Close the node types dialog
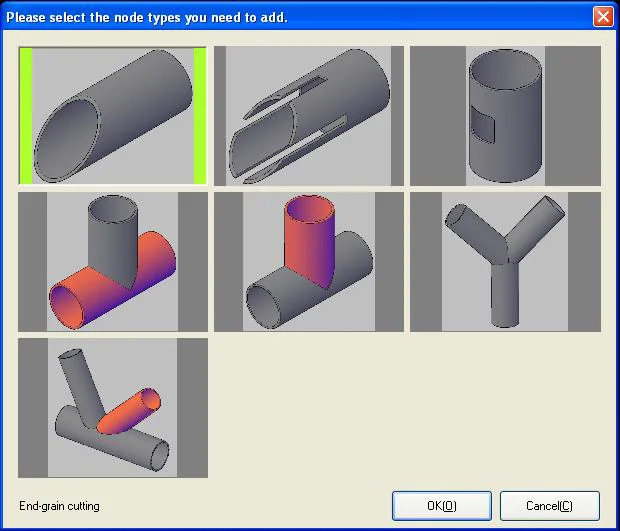Image resolution: width=620 pixels, height=531 pixels. pos(603,17)
